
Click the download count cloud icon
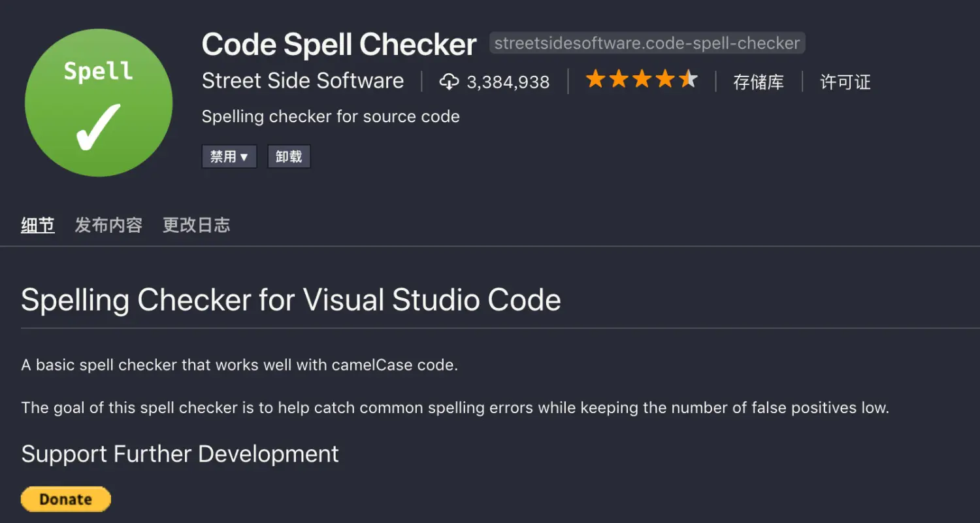tap(449, 81)
